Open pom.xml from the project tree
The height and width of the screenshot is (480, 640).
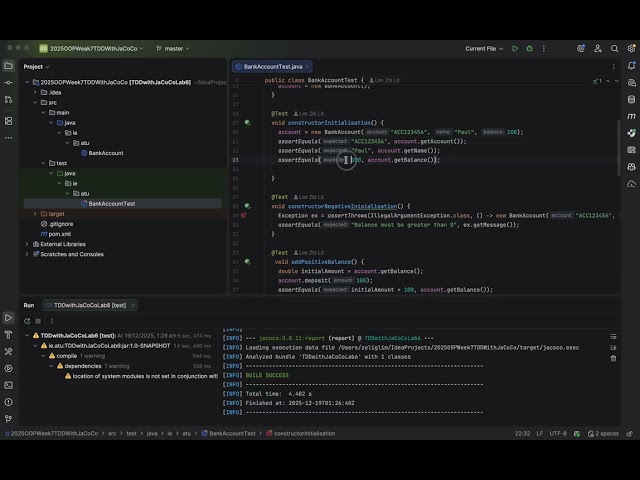(x=59, y=233)
